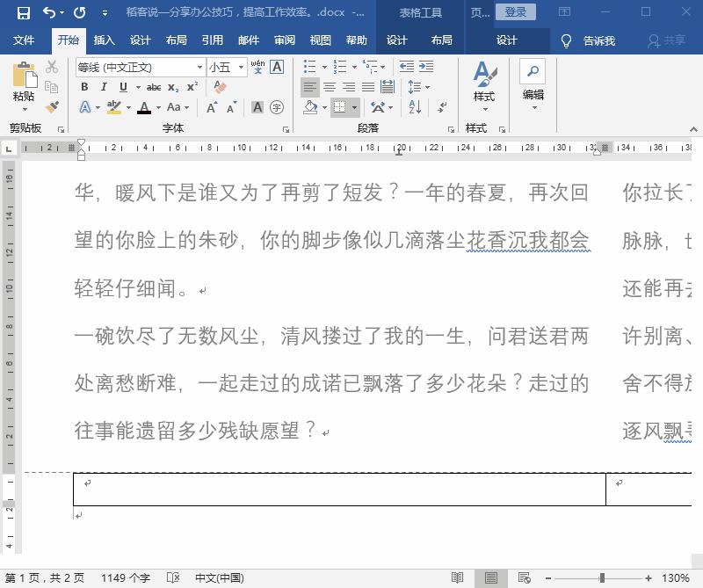Select the Clear All Formatting eraser icon
Viewport: 703px width, 588px height.
click(x=220, y=85)
